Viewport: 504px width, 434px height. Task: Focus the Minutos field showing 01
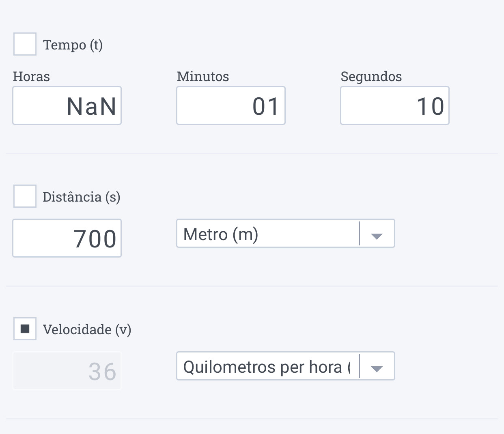(231, 106)
